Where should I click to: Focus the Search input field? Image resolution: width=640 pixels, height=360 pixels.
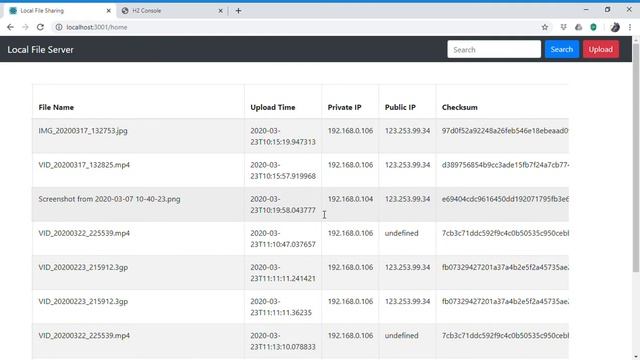(494, 49)
